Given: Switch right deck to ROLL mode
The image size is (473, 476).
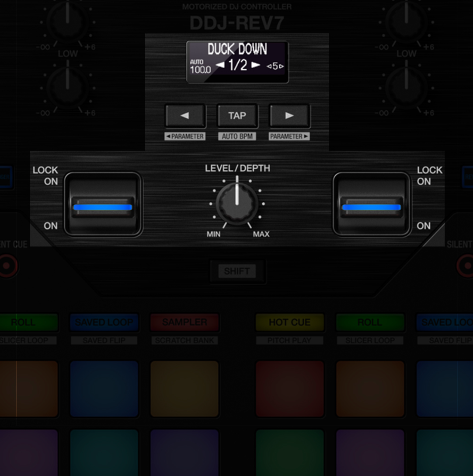Looking at the screenshot, I should click(x=369, y=322).
